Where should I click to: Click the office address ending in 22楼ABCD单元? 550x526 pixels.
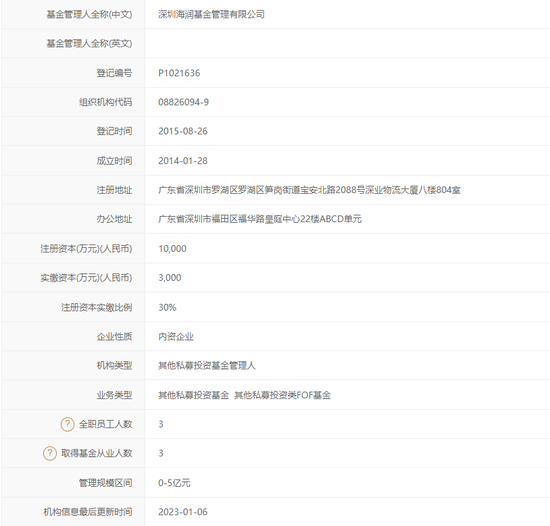(260, 219)
